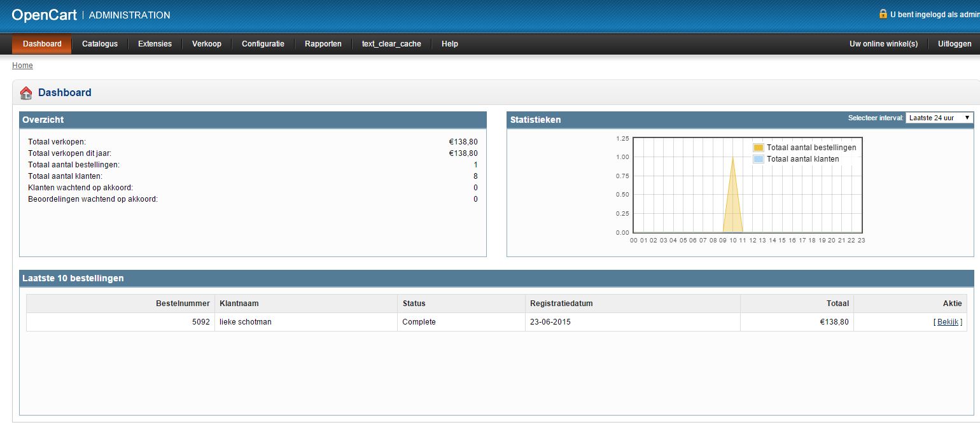Screen dimensions: 980x427
Task: Click Bekijk link for order 5092
Action: tap(948, 322)
